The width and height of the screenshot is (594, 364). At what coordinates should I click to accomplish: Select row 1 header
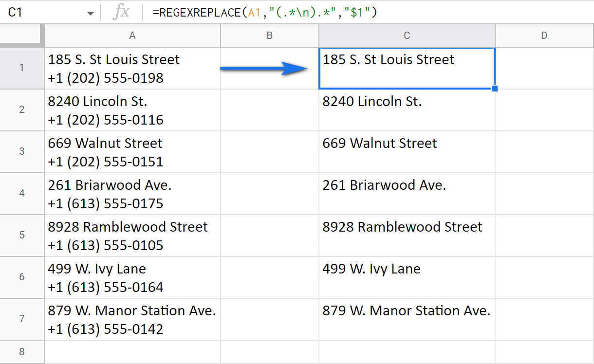click(22, 68)
